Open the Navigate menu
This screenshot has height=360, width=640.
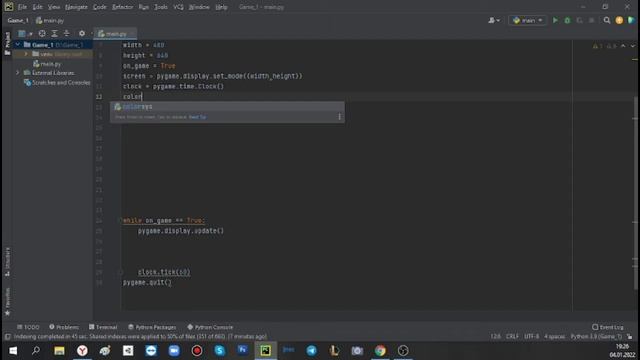[76, 7]
